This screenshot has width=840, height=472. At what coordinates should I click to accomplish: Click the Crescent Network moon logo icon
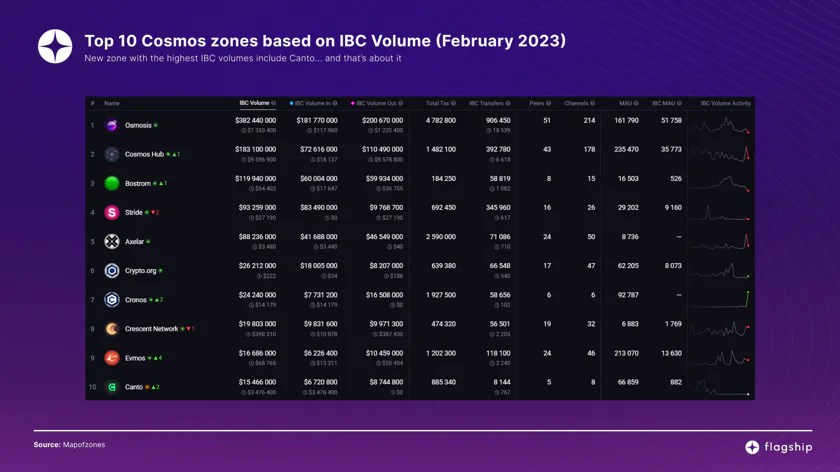[111, 328]
